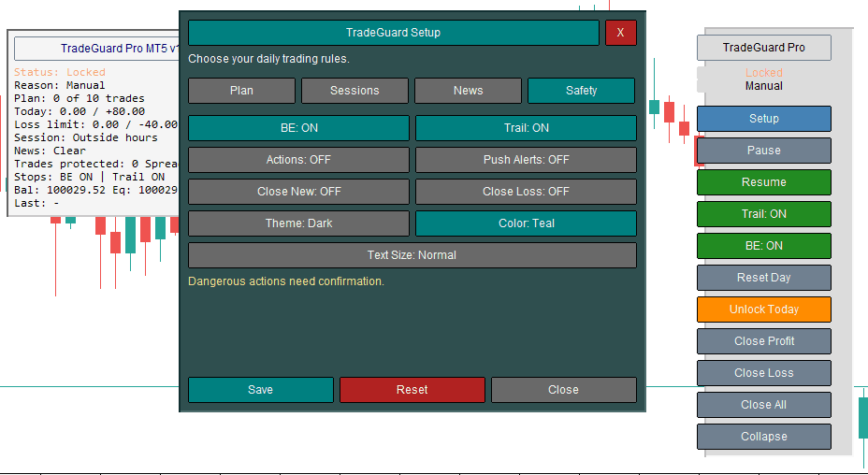Click the 'Session: Outside hours' line

pos(86,137)
